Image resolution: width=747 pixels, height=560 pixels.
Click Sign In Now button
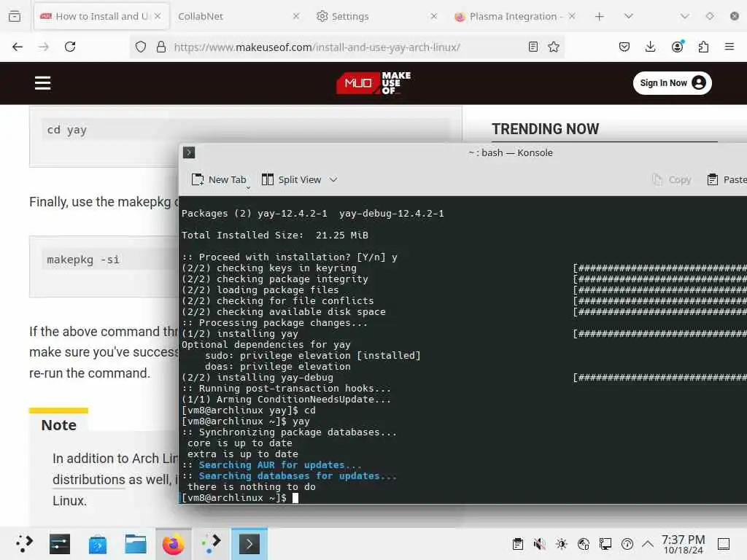672,83
